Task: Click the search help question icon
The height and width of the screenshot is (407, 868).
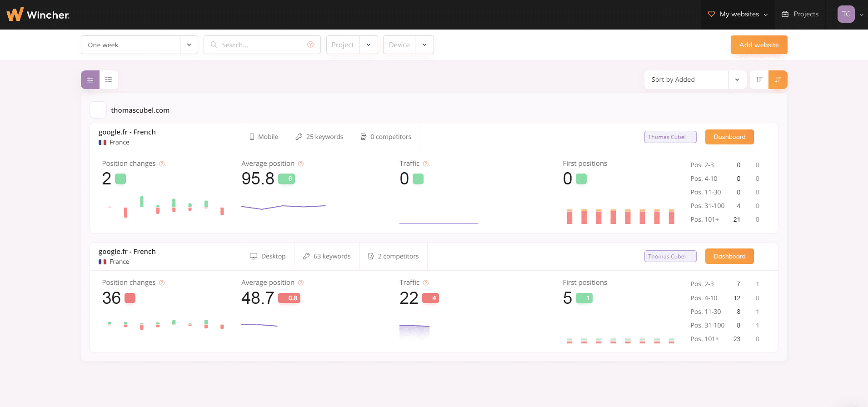Action: tap(310, 45)
